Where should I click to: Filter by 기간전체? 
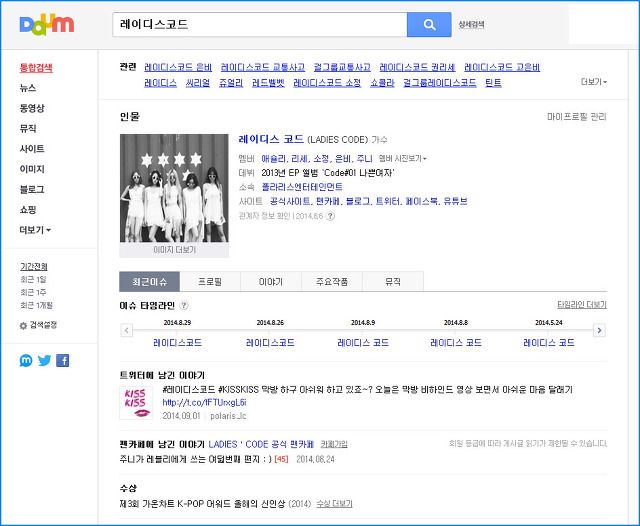(34, 266)
